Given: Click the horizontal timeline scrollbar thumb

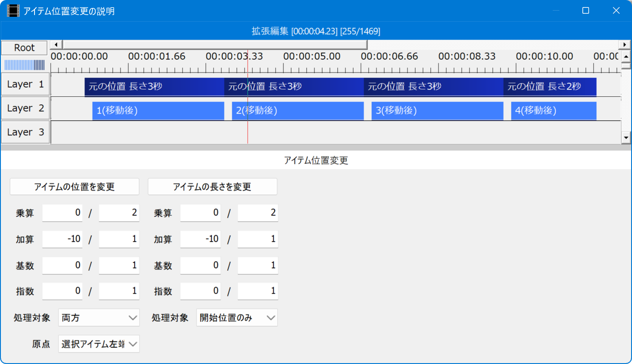Looking at the screenshot, I should (x=215, y=45).
